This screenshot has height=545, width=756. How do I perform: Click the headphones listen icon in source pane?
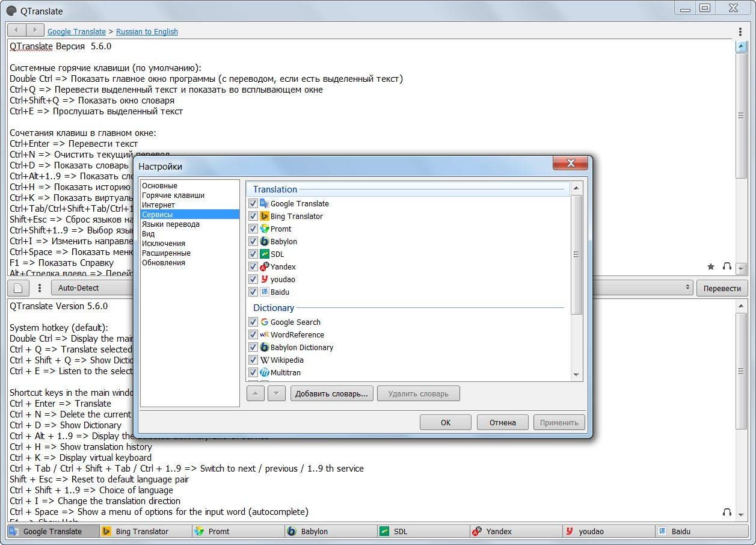(727, 266)
